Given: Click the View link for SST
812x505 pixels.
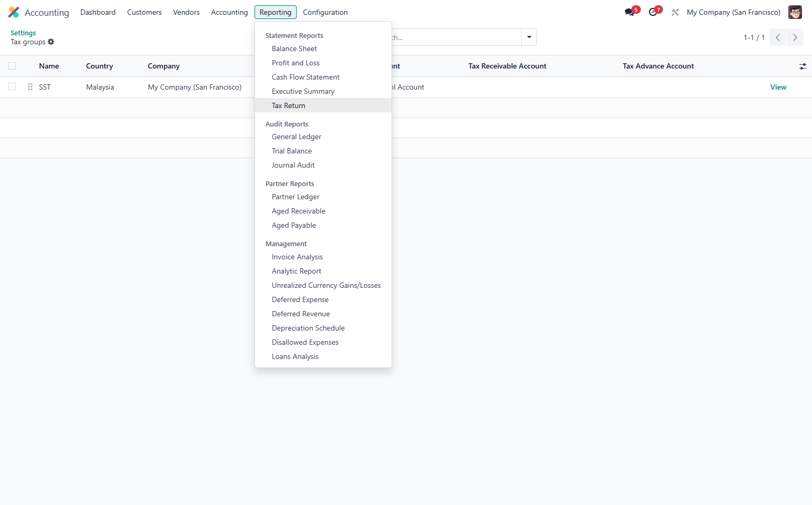Looking at the screenshot, I should [778, 87].
